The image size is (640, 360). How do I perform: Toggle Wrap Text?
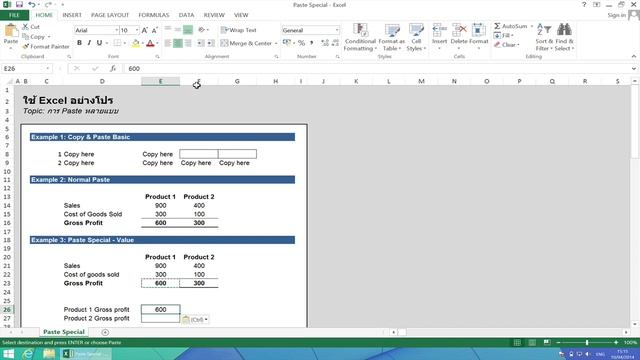pyautogui.click(x=239, y=30)
